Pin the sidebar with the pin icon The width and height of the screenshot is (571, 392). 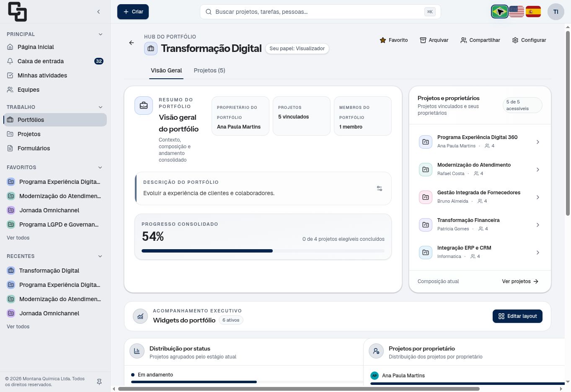[99, 382]
